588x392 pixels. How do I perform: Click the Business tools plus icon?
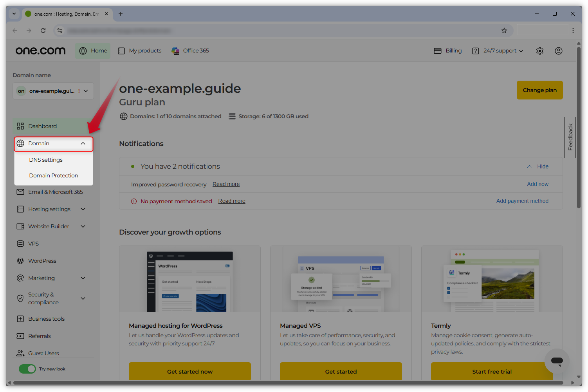tap(20, 319)
